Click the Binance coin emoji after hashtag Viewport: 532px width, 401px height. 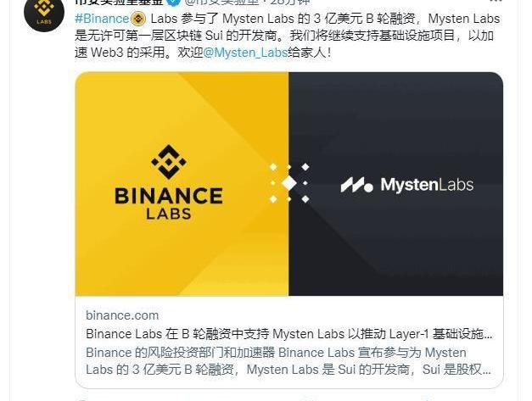(138, 19)
